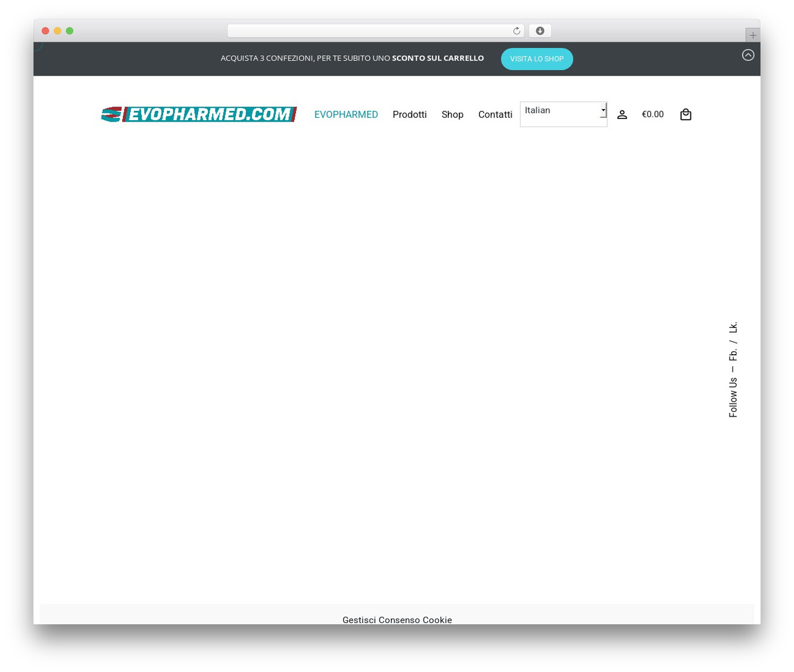Maximize the window with the green button
The width and height of the screenshot is (794, 672).
click(69, 31)
